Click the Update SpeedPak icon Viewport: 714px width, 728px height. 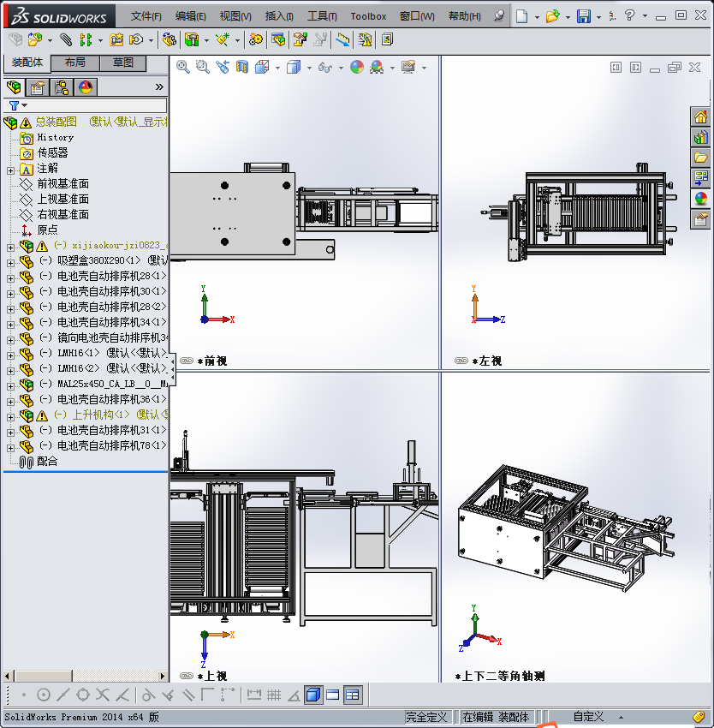366,40
